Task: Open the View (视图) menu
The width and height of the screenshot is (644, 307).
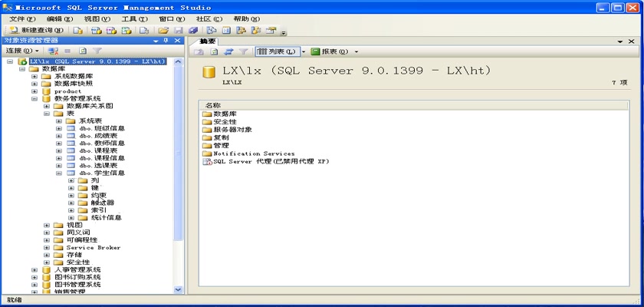Action: click(x=97, y=19)
